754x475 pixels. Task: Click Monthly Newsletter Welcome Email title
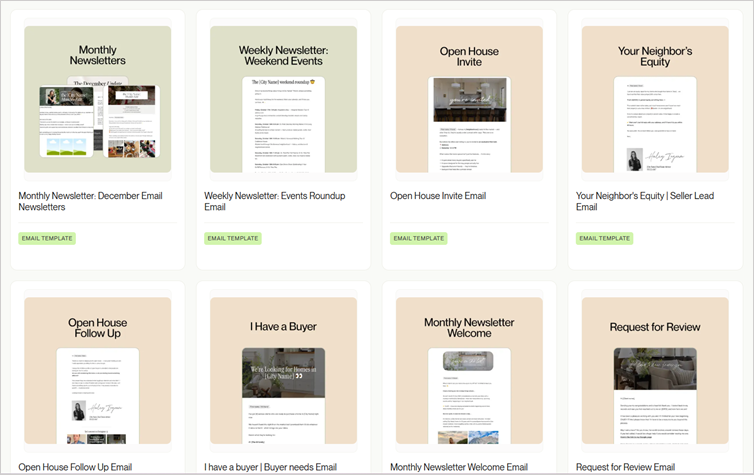[x=459, y=467]
